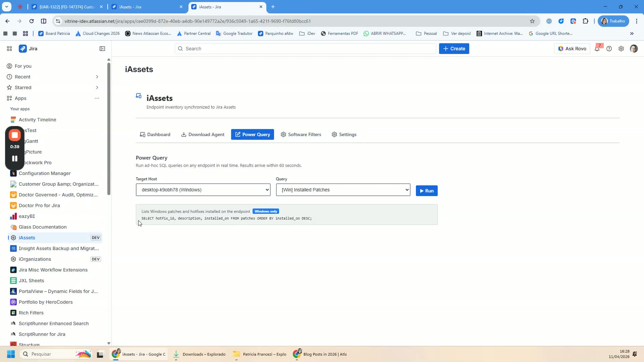Click the Jira search field
This screenshot has width=644, height=362.
pyautogui.click(x=305, y=49)
